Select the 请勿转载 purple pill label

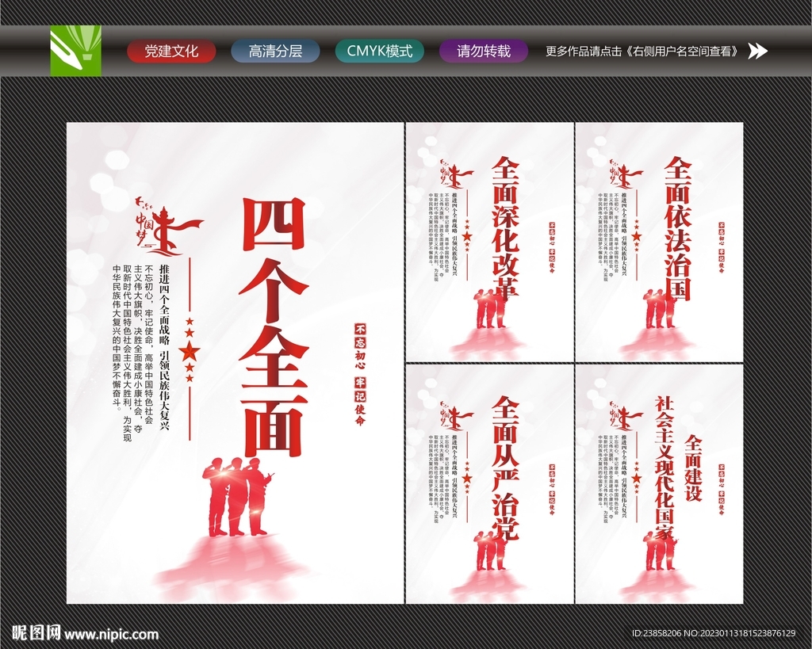click(484, 52)
